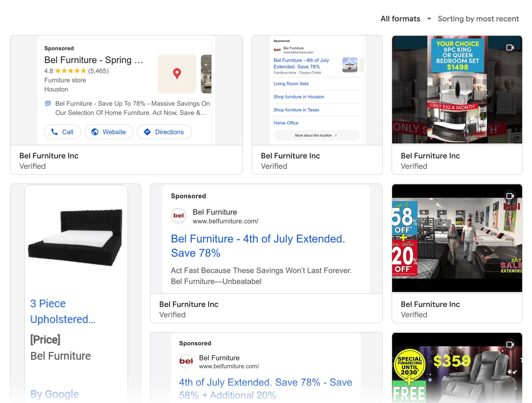This screenshot has height=403, width=532.
Task: Click the directions arrow diamond icon
Action: [x=147, y=132]
